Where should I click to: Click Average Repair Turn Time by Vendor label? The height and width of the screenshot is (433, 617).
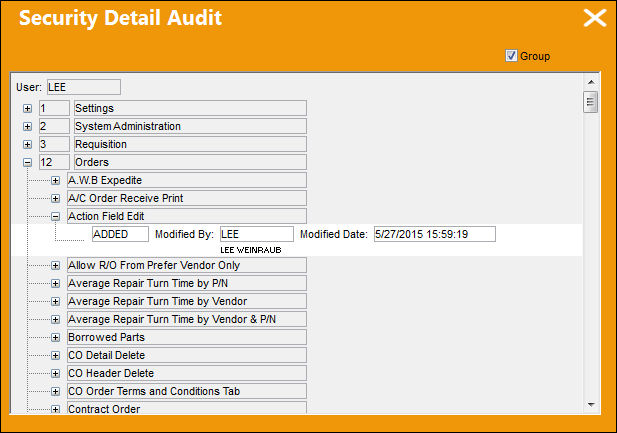point(187,302)
